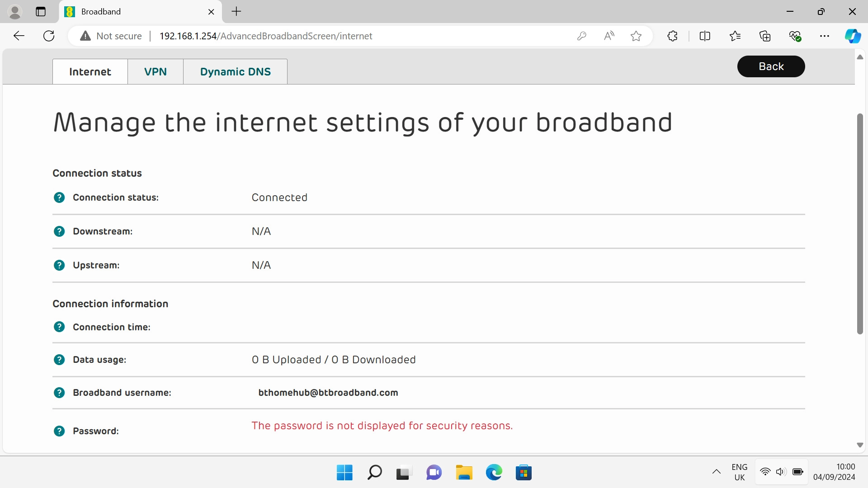Viewport: 868px width, 488px height.
Task: Open a new browser tab
Action: click(236, 11)
